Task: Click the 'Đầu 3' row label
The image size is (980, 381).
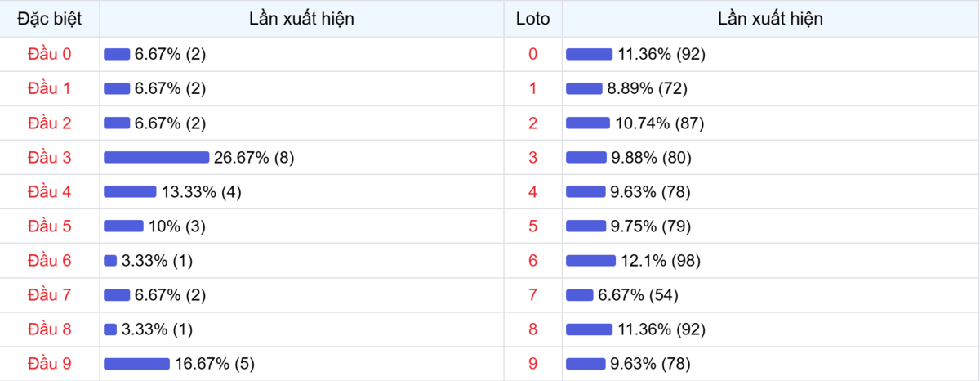Action: [x=49, y=158]
